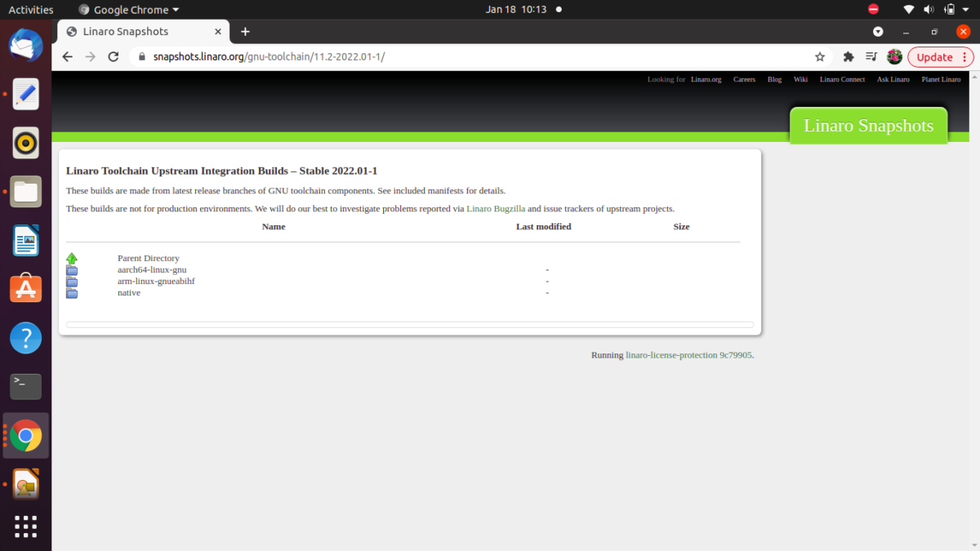
Task: Sort listing by the Name column
Action: (x=274, y=227)
